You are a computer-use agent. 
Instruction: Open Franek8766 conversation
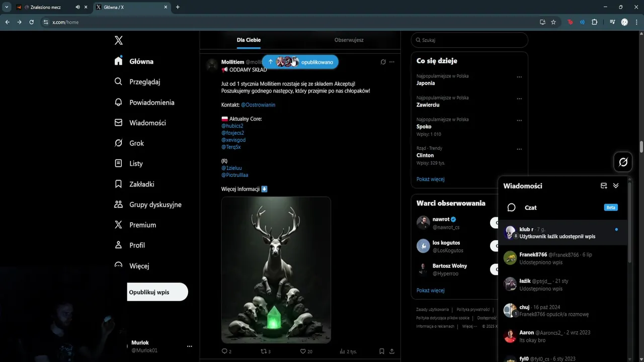pos(563,258)
